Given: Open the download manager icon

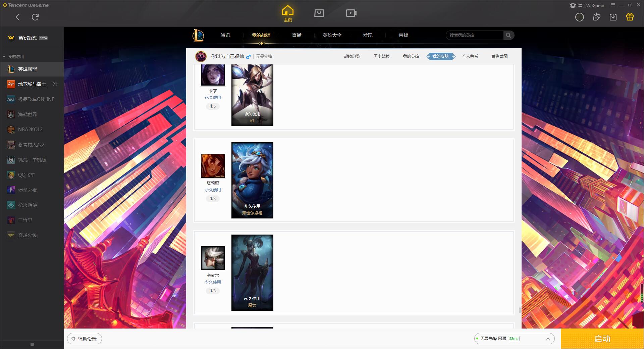Looking at the screenshot, I should coord(613,17).
